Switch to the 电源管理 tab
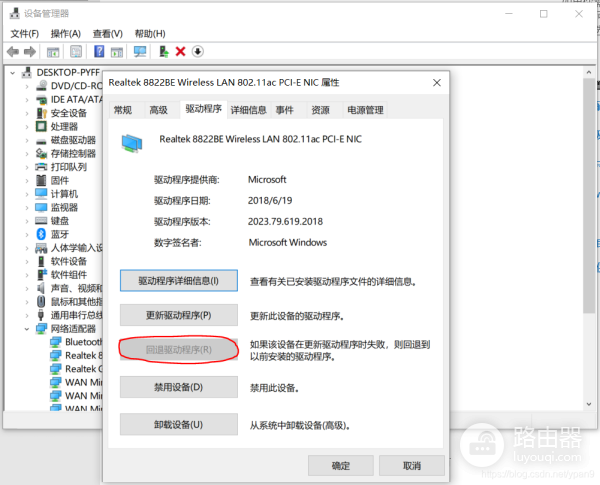 coord(365,110)
